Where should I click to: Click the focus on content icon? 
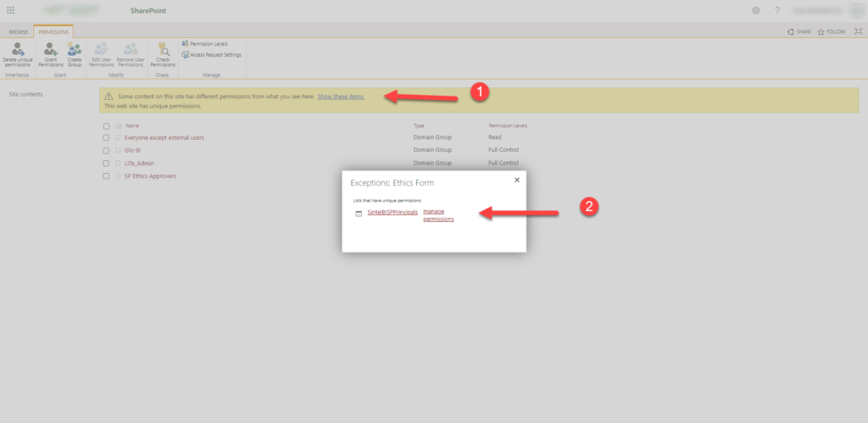pos(859,31)
